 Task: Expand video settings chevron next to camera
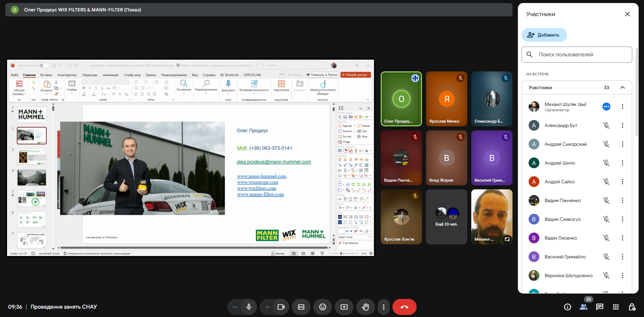point(267,307)
